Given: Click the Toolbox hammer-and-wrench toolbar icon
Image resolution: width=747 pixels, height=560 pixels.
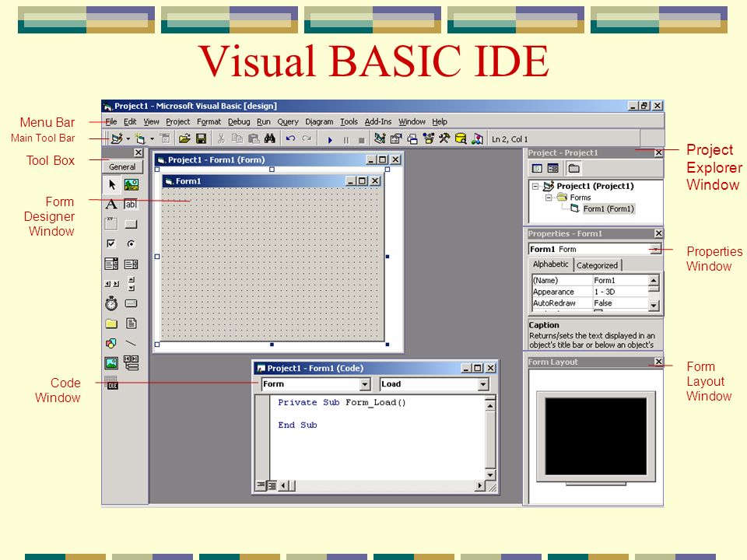Looking at the screenshot, I should pos(444,138).
